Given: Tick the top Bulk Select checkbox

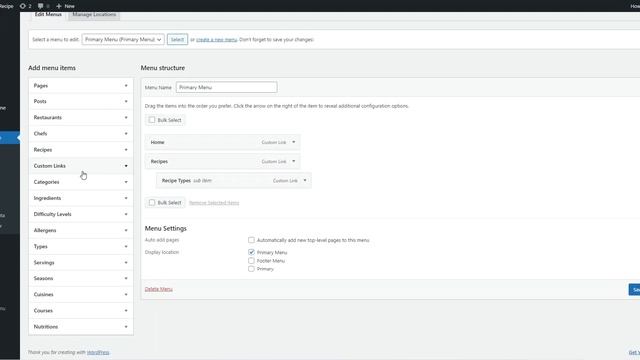Looking at the screenshot, I should click(152, 120).
